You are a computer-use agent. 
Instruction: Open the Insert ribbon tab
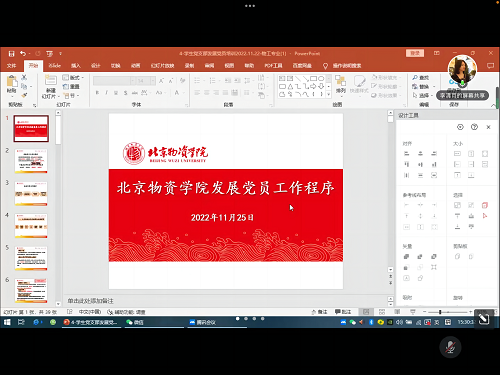point(76,66)
